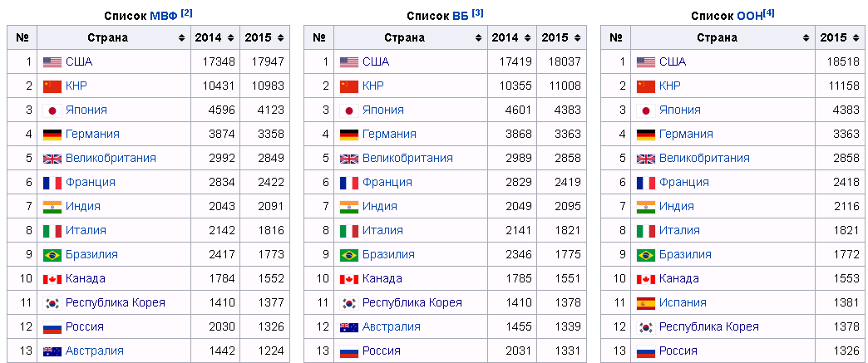The height and width of the screenshot is (363, 868).
Task: Click the value 2116 for Индия
Action: pos(847,207)
